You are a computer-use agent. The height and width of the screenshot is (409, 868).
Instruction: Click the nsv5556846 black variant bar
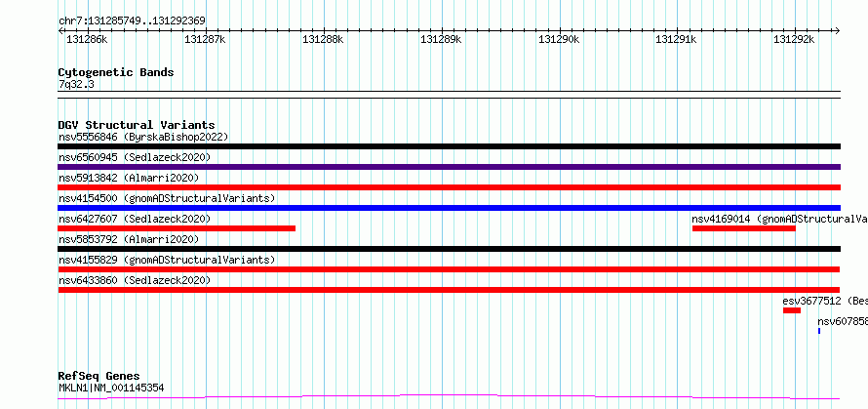click(x=449, y=146)
